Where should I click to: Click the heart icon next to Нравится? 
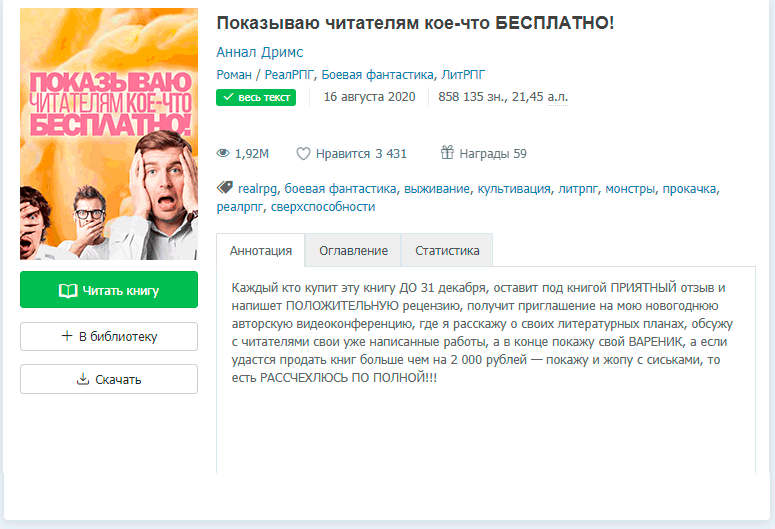click(x=303, y=154)
